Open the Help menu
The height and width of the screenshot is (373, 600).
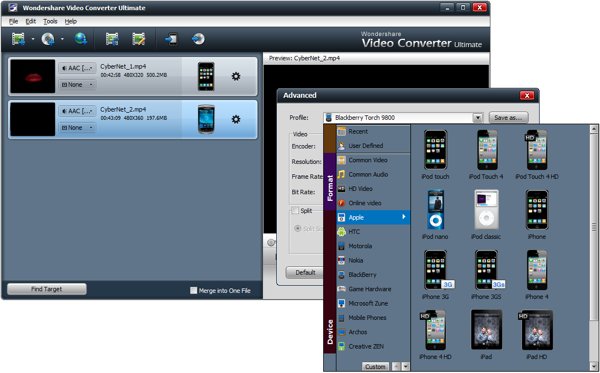pyautogui.click(x=70, y=21)
